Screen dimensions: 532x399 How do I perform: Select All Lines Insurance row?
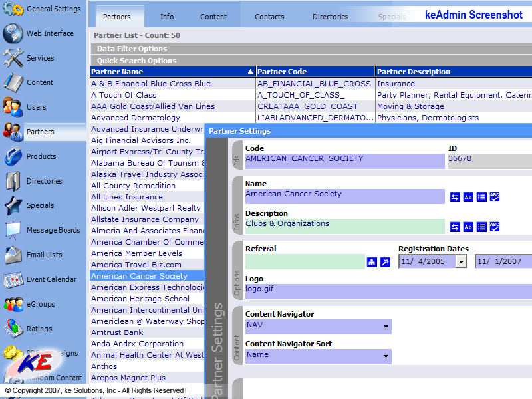tap(147, 197)
